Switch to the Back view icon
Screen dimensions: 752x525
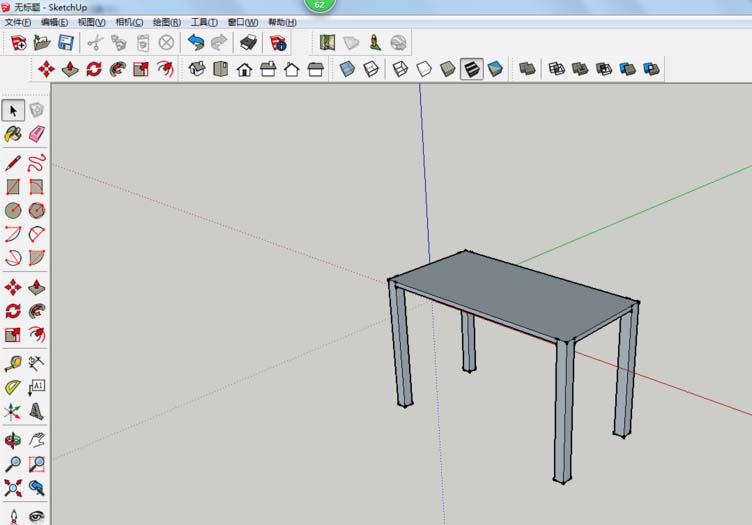(x=292, y=69)
